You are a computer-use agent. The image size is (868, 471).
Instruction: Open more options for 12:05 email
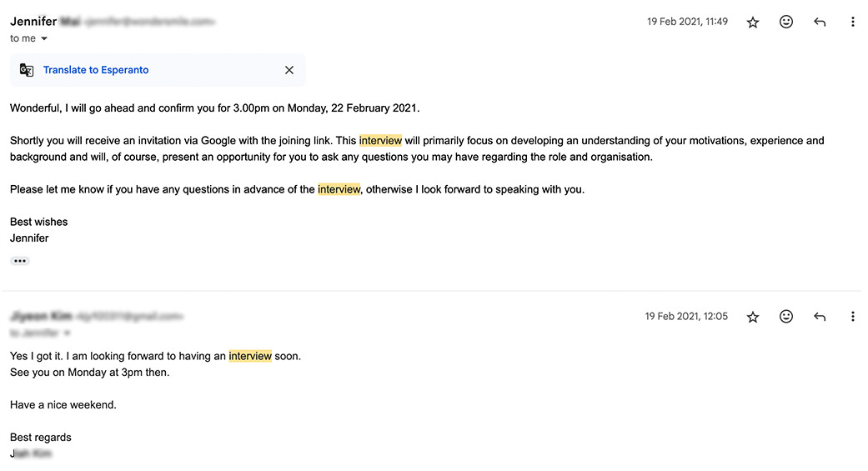852,317
